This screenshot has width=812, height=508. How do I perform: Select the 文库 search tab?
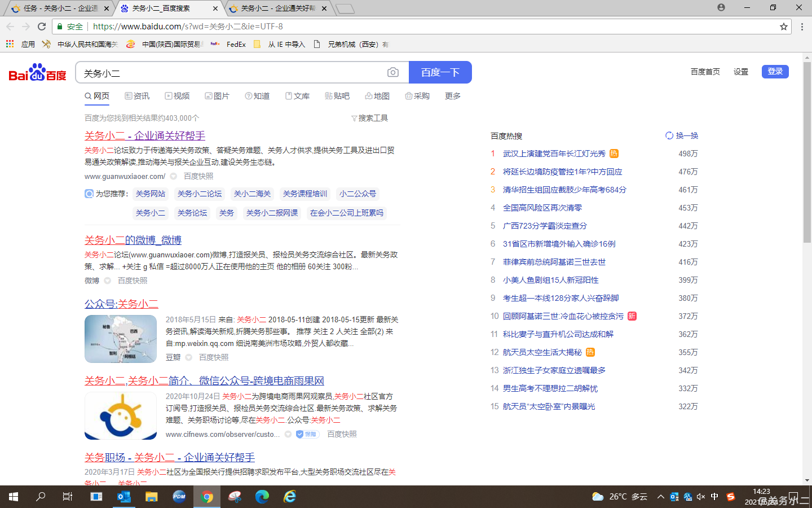coord(297,96)
